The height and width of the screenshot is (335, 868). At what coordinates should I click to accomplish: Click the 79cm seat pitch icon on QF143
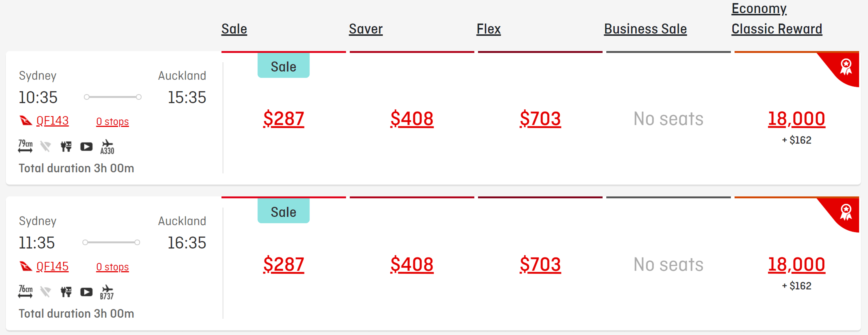coord(25,146)
